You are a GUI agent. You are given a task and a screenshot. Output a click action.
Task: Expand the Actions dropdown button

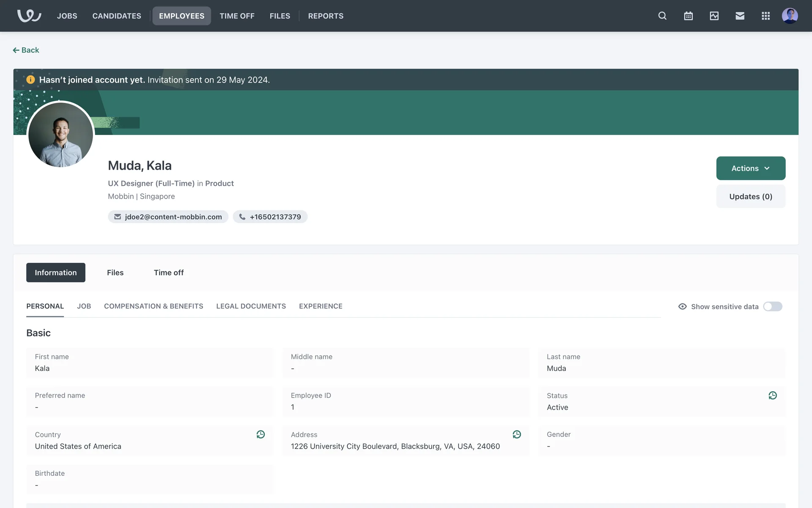[x=750, y=168]
